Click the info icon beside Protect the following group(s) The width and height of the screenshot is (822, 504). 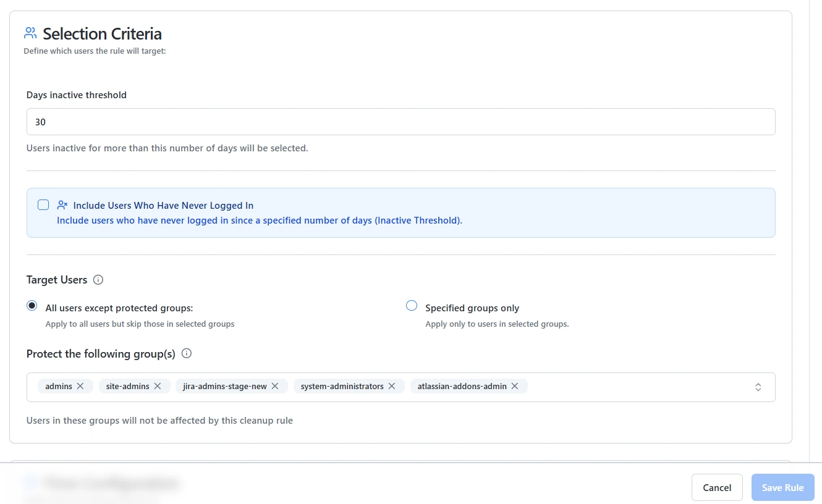click(x=186, y=353)
